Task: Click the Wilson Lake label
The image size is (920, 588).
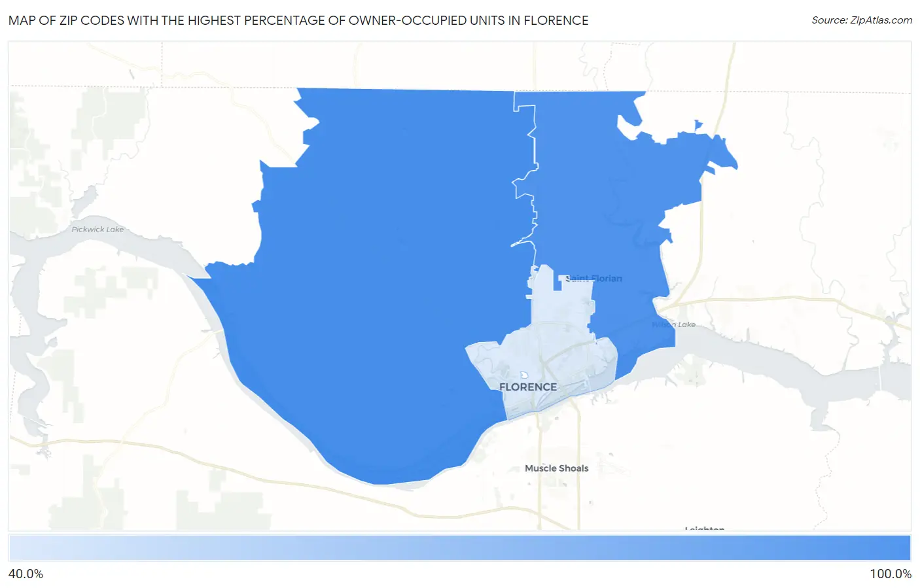Action: 674,324
